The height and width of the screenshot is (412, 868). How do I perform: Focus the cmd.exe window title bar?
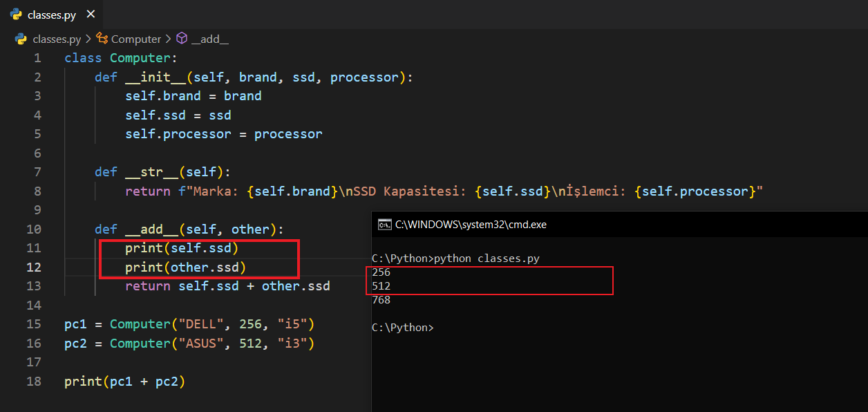tap(553, 224)
